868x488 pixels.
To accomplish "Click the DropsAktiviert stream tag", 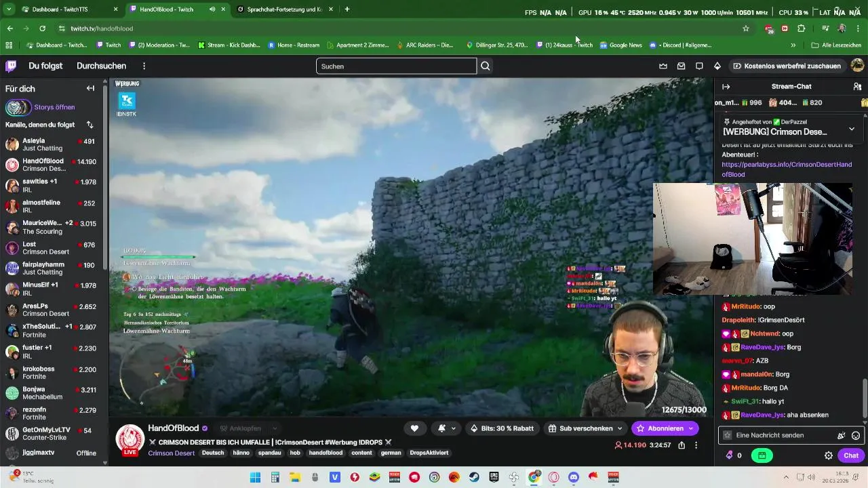I will (429, 453).
